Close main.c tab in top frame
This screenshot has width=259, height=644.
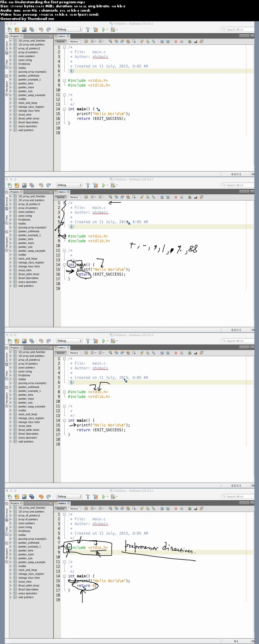pyautogui.click(x=68, y=36)
